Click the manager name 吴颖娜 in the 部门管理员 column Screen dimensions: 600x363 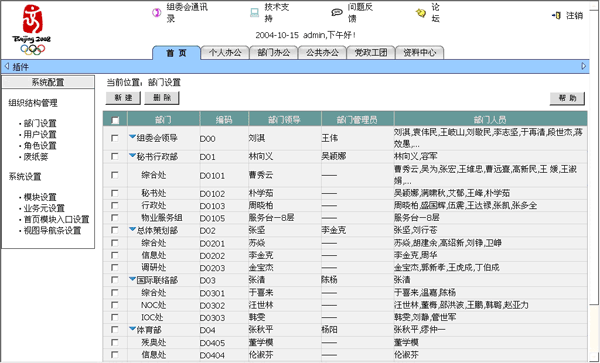334,156
